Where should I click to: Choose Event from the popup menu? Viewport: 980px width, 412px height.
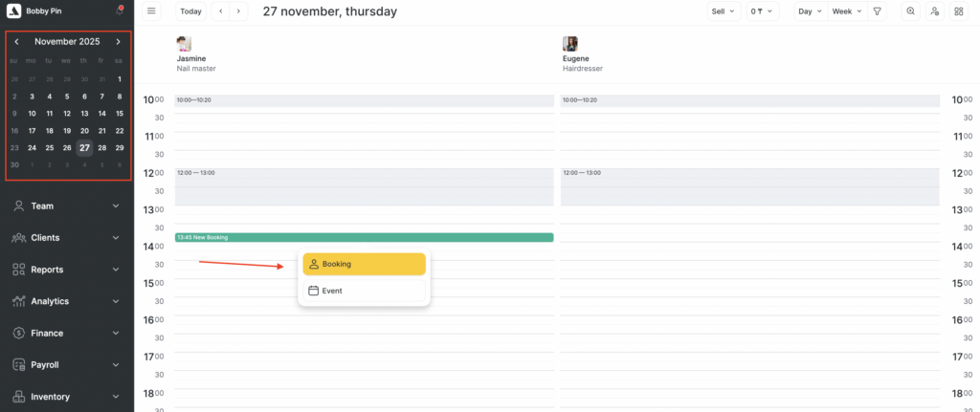click(364, 291)
